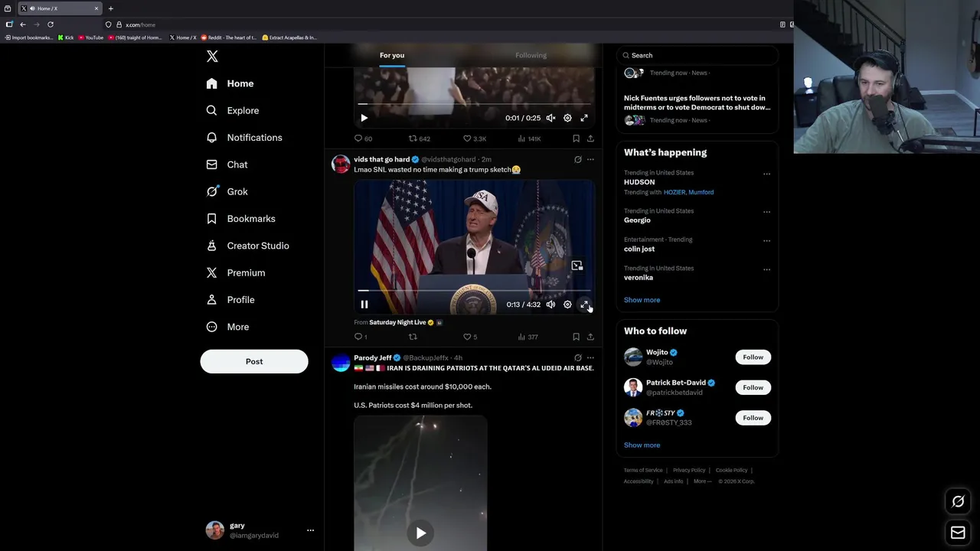Open Profile in the sidebar
This screenshot has height=551, width=980.
pyautogui.click(x=230, y=300)
